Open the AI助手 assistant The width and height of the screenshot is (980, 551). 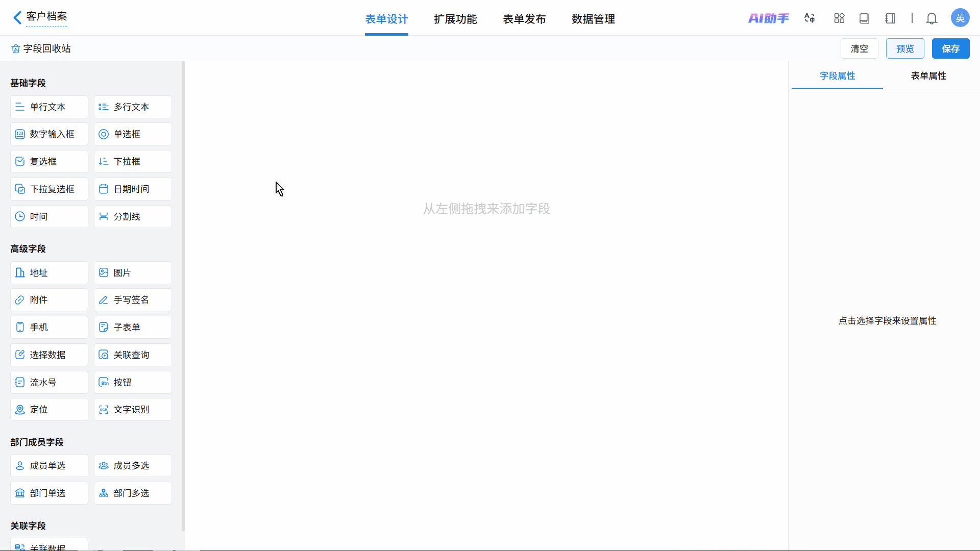(x=768, y=18)
